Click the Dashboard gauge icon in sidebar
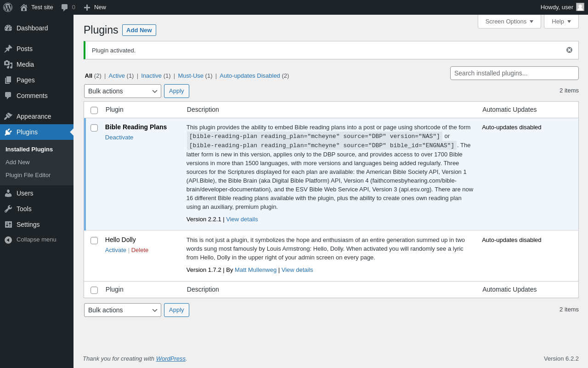Image resolution: width=588 pixels, height=368 pixels. pos(8,28)
